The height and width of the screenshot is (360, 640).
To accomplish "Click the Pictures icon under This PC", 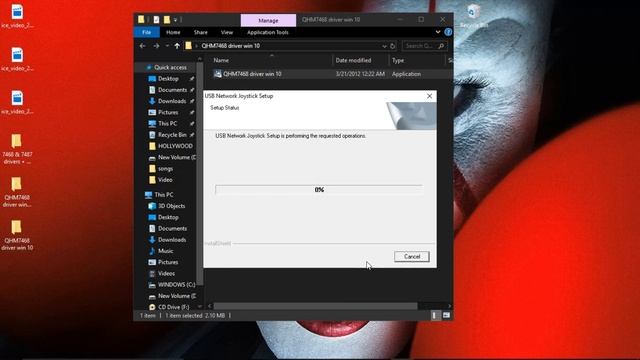I will point(152,262).
